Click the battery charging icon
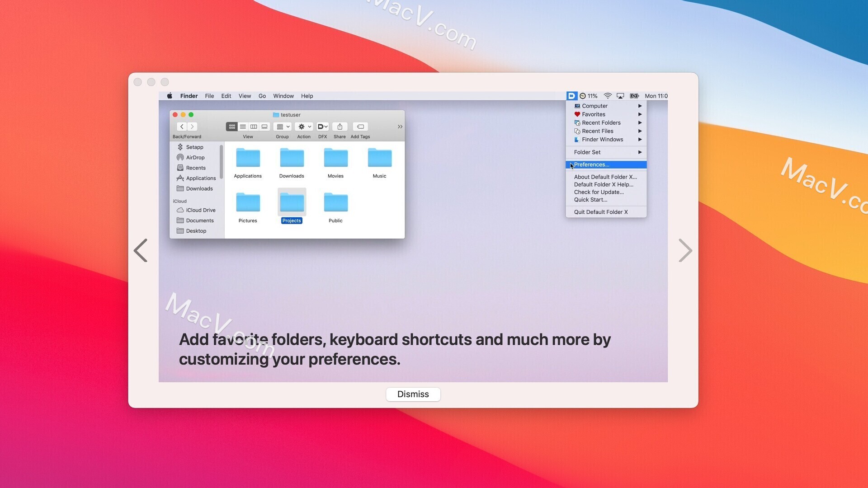868x488 pixels. [634, 96]
